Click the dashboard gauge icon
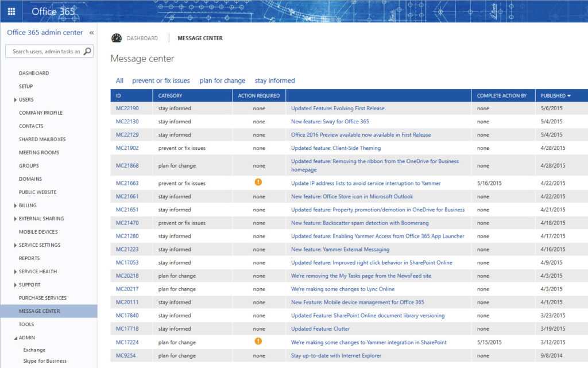Screen dimensions: 588x368 pos(117,38)
